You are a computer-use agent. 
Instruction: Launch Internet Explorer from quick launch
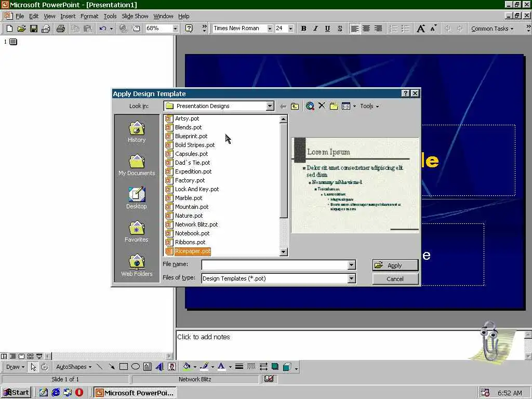click(x=56, y=393)
